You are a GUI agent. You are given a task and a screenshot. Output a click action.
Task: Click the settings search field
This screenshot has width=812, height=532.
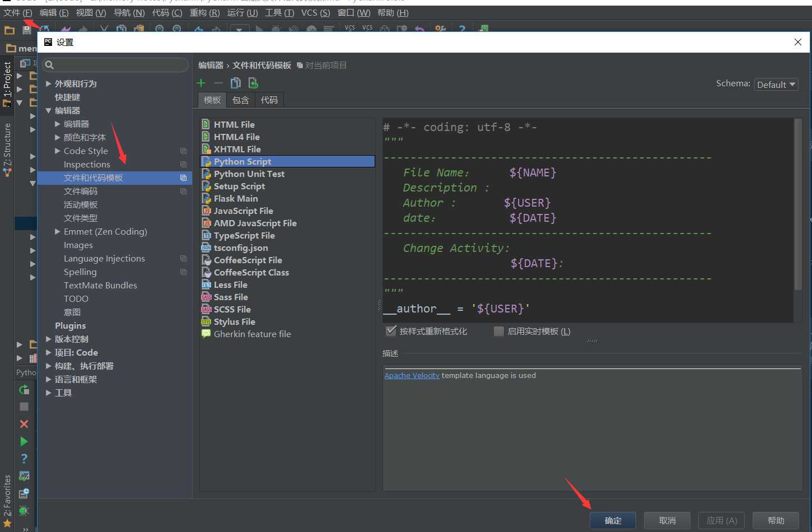coord(115,65)
